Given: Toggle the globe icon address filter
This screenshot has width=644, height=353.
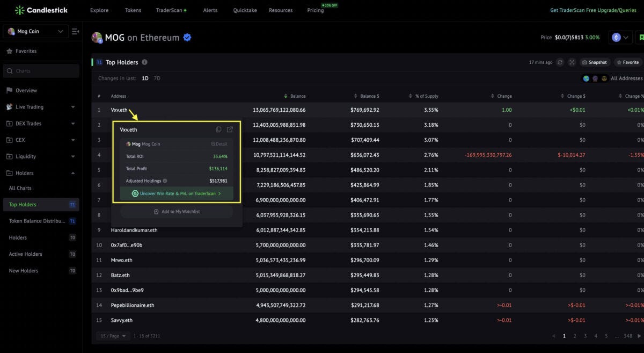Looking at the screenshot, I should (586, 78).
